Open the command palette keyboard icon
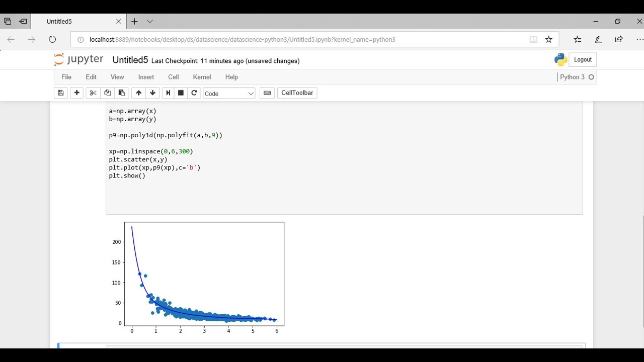This screenshot has width=644, height=362. (267, 93)
